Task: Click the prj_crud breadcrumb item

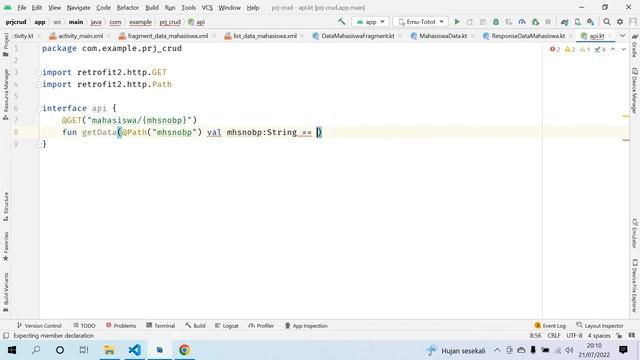Action: point(170,22)
